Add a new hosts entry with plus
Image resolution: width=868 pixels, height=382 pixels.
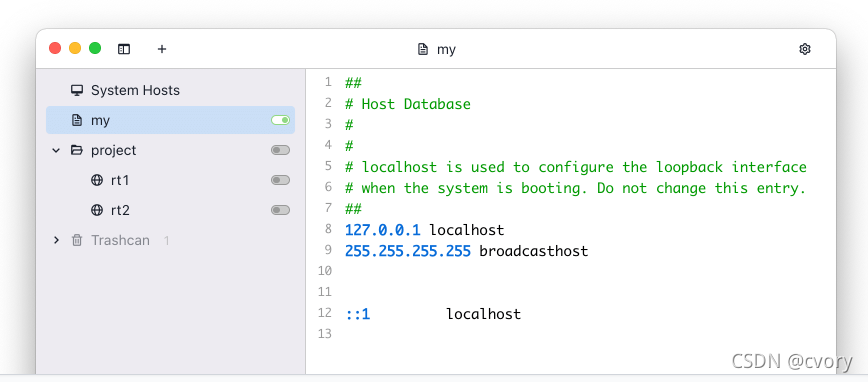click(162, 49)
